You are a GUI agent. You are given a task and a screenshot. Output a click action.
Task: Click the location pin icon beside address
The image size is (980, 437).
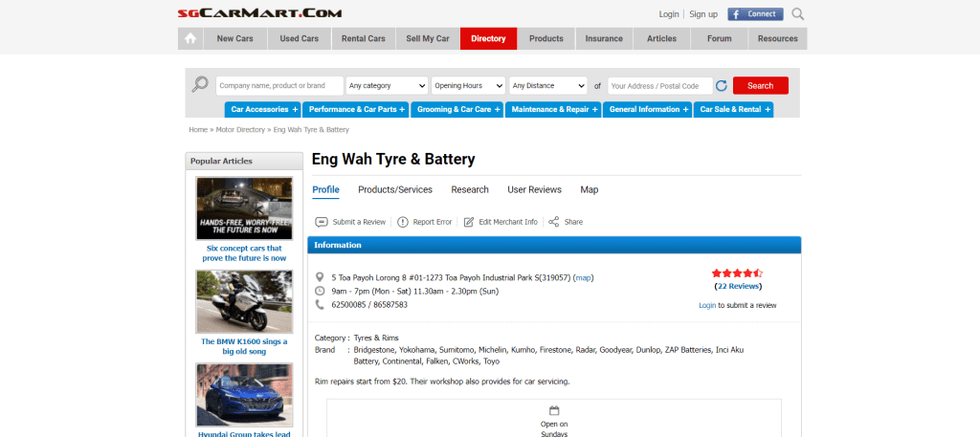click(x=320, y=277)
